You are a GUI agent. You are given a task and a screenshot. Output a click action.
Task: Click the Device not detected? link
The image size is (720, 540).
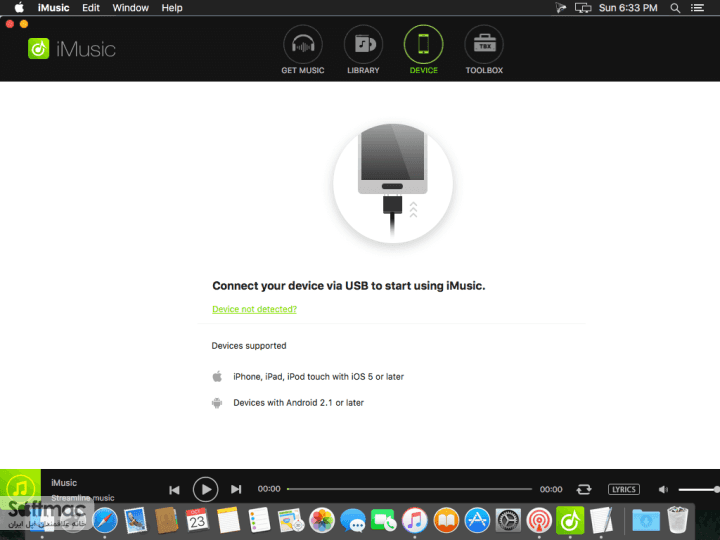(x=254, y=309)
